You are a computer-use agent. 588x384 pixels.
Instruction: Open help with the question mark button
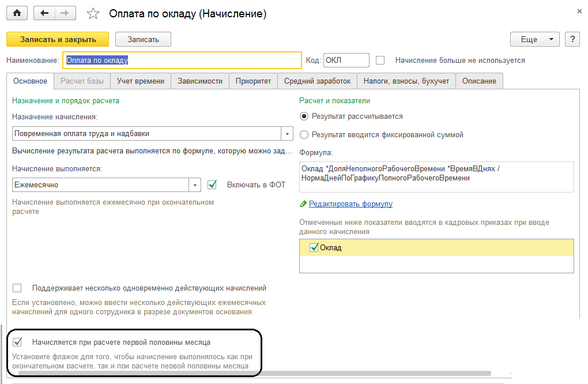click(x=572, y=39)
